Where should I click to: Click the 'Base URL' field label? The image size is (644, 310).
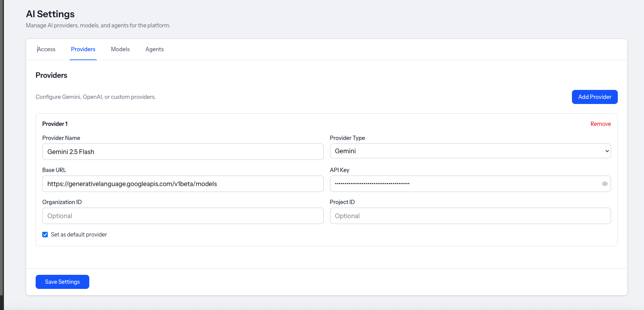54,170
